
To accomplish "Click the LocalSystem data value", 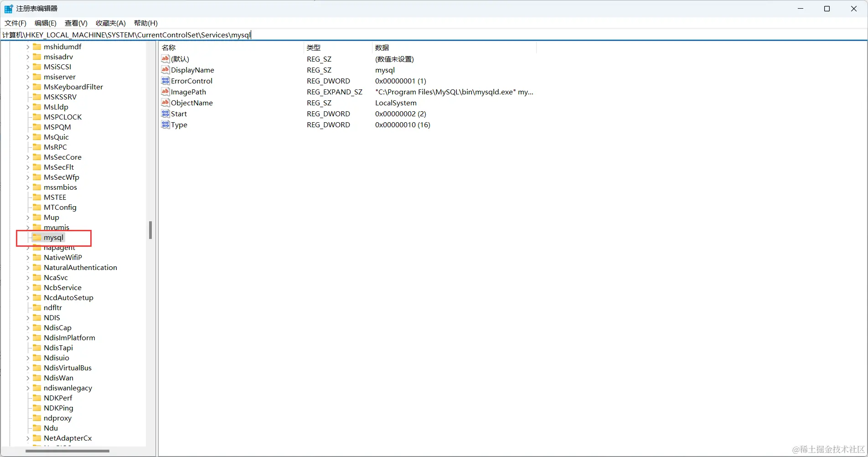I will [396, 103].
